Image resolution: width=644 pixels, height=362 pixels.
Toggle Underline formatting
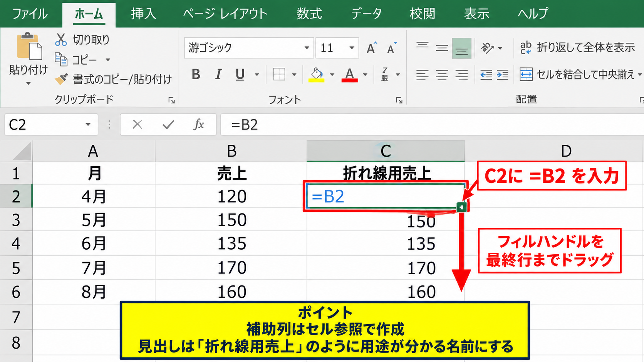[x=240, y=74]
